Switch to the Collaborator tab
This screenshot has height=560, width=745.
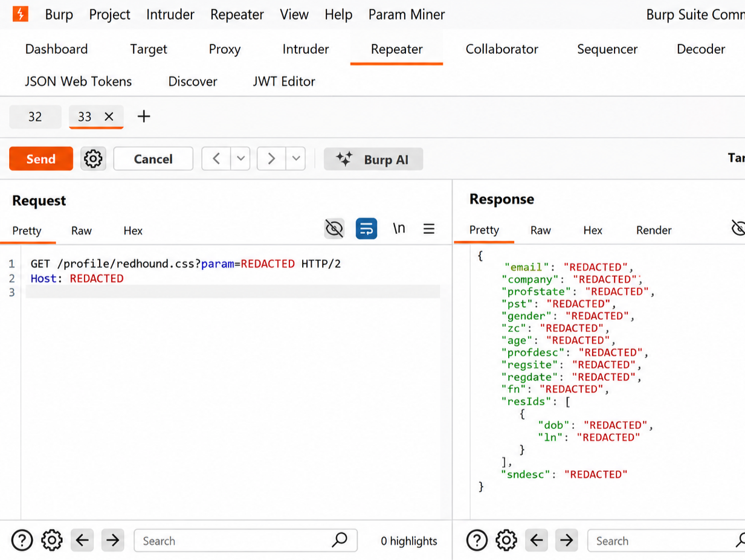click(502, 49)
